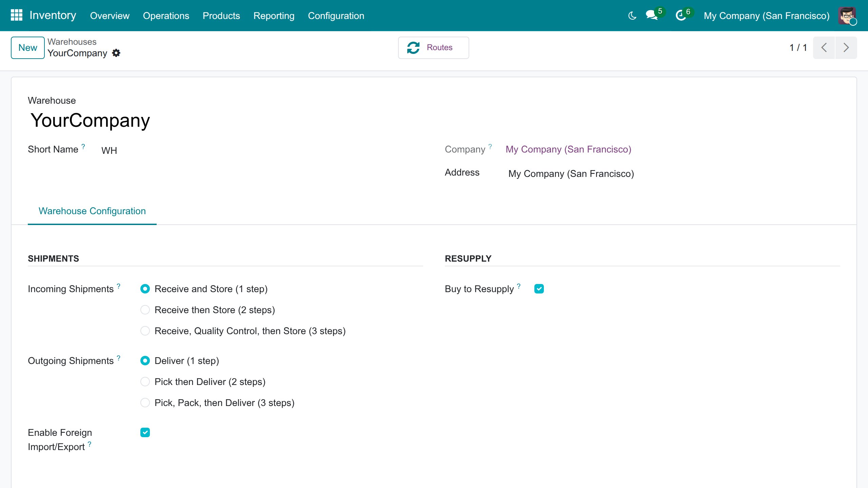Open the gear actions menu beside YourCompany
Image resolution: width=868 pixels, height=488 pixels.
116,53
